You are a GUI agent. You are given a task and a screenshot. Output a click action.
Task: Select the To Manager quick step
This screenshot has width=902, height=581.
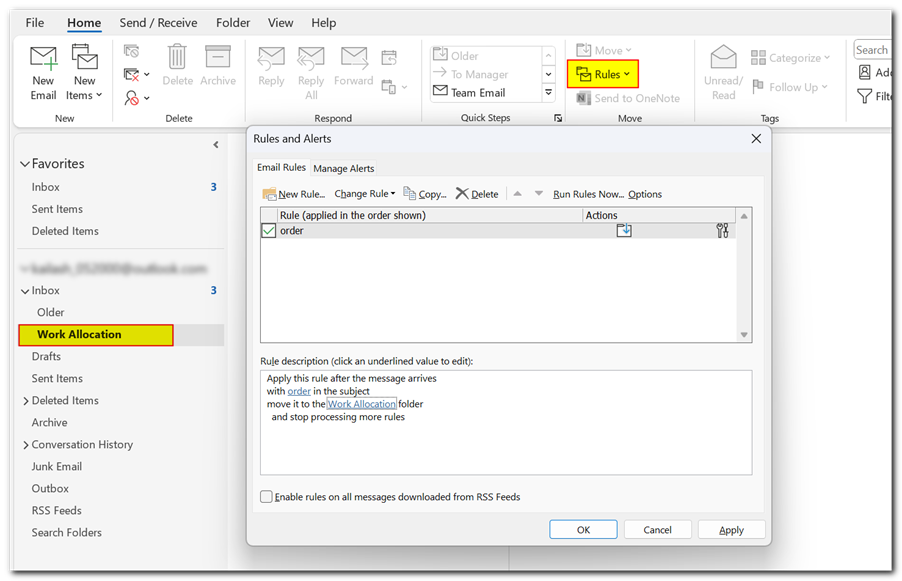click(479, 74)
